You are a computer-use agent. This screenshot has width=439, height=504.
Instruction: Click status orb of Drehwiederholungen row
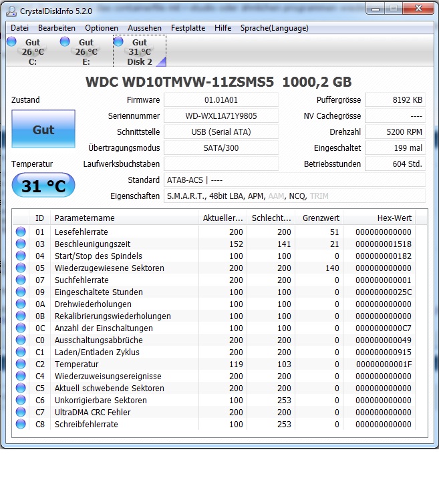point(21,304)
